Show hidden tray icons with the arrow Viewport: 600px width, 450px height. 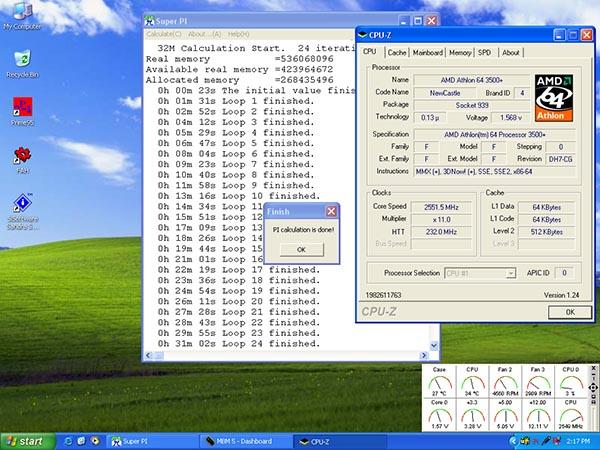(x=513, y=441)
